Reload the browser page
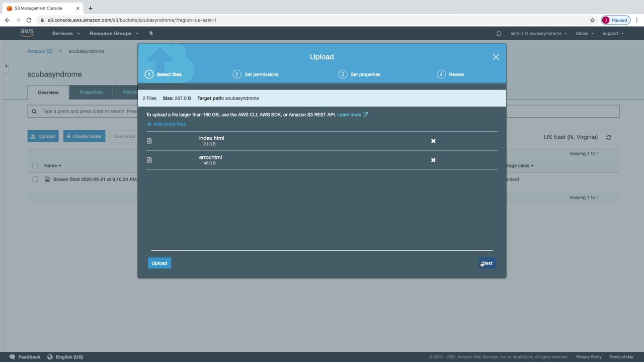The image size is (644, 362). point(29,20)
